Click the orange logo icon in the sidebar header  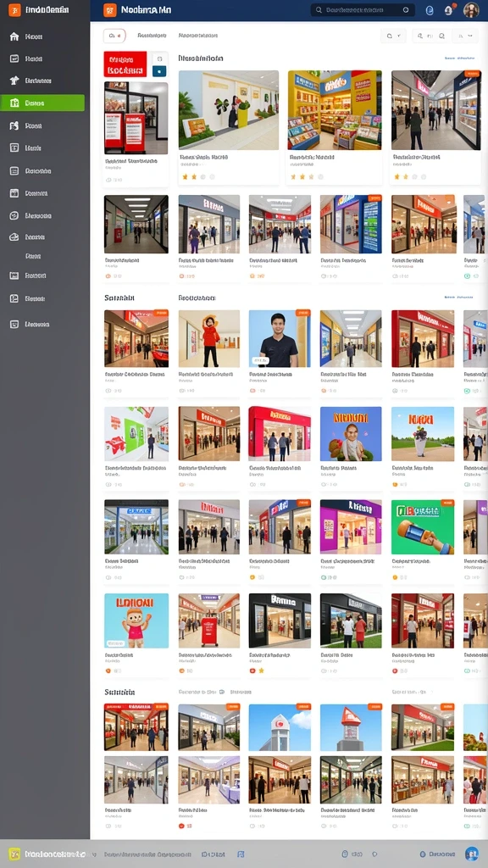[14, 10]
